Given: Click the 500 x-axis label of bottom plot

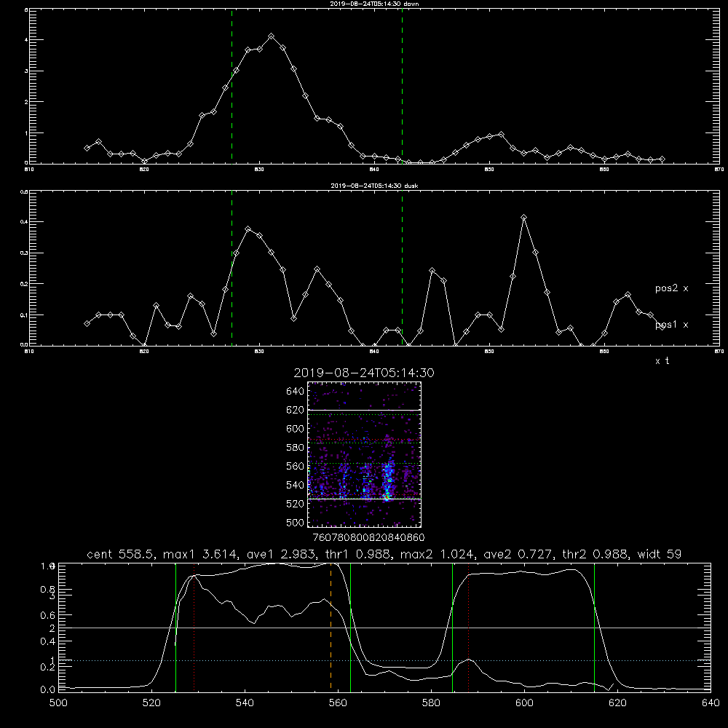Looking at the screenshot, I should [58, 703].
